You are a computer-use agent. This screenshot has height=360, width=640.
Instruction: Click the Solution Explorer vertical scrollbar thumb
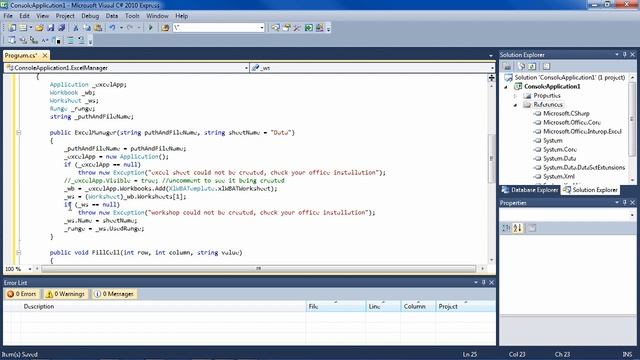click(632, 118)
